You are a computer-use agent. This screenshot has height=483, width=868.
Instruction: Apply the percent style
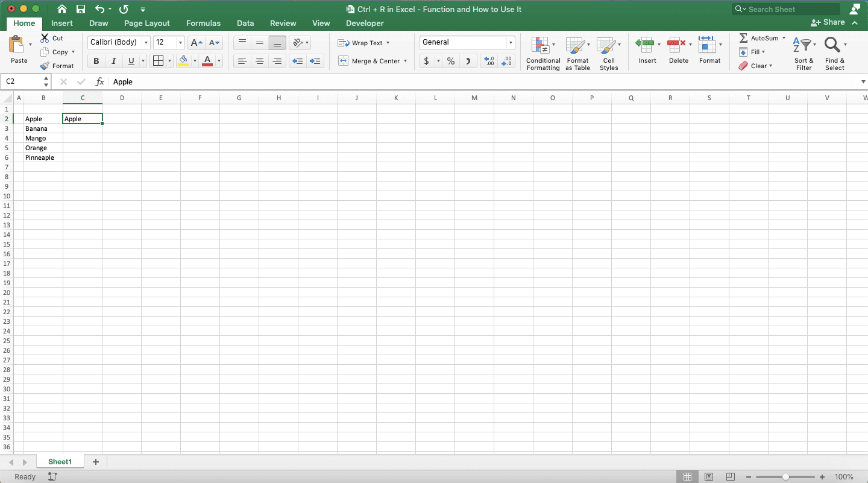tap(450, 61)
